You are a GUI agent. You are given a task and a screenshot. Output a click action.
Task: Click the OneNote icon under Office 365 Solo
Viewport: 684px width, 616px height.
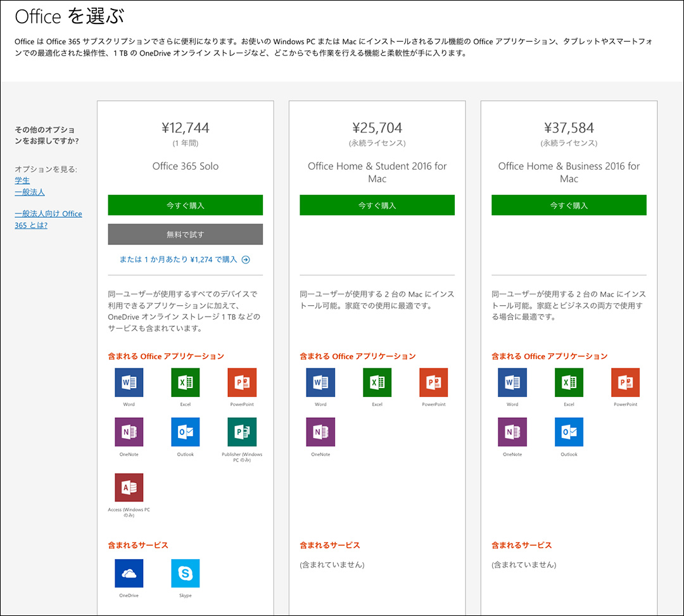129,432
